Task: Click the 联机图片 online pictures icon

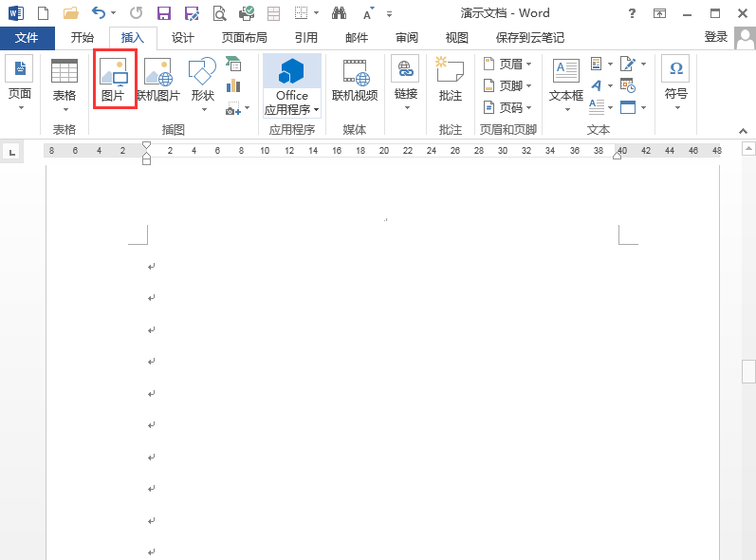Action: tap(158, 79)
